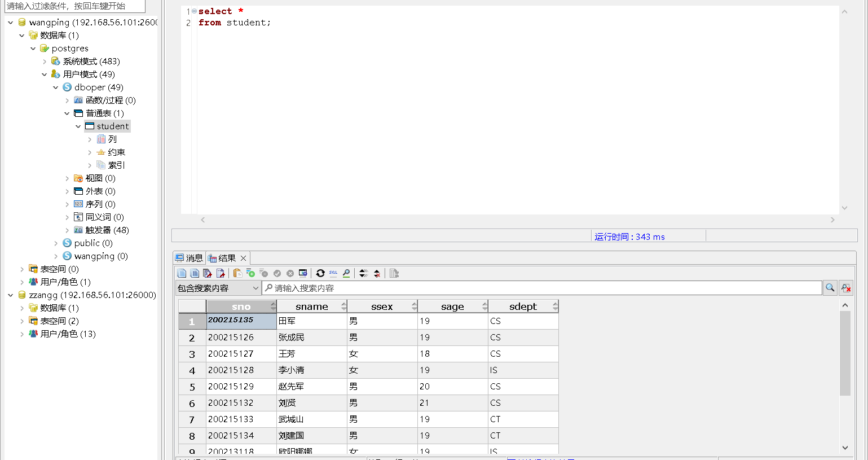Close the 结果 tab

[x=243, y=258]
